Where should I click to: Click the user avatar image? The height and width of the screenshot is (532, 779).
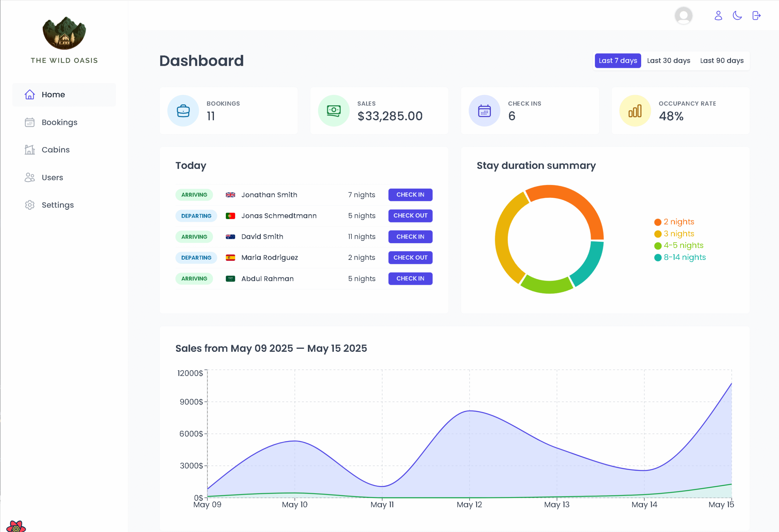point(683,16)
